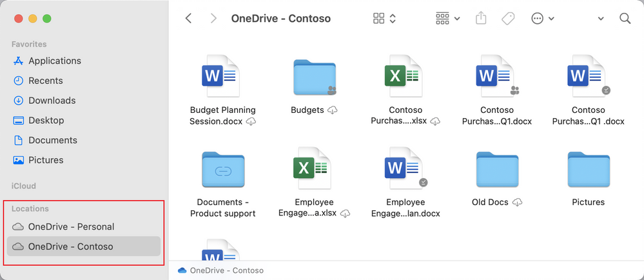Screen dimensions: 644x280
Task: Click the Edit Tags icon
Action: pyautogui.click(x=508, y=19)
